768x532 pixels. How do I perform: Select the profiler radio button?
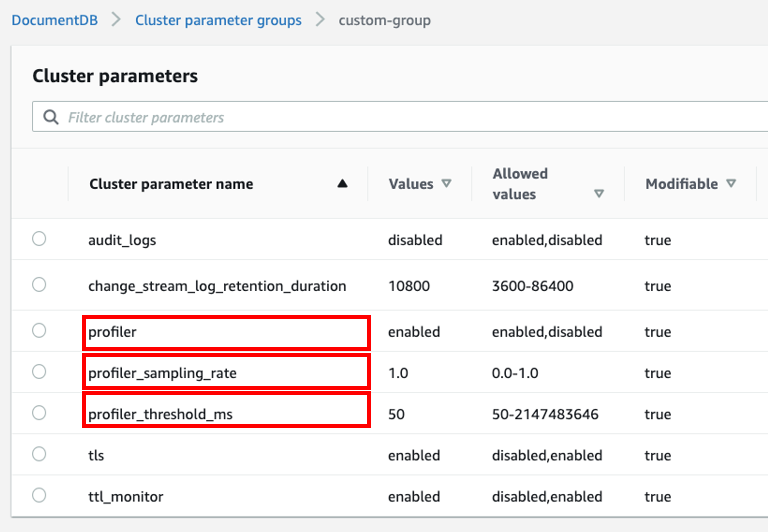tap(39, 331)
